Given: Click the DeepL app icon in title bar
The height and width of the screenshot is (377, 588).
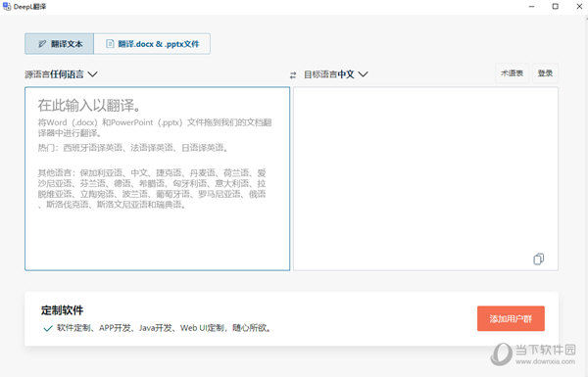Looking at the screenshot, I should (7, 7).
